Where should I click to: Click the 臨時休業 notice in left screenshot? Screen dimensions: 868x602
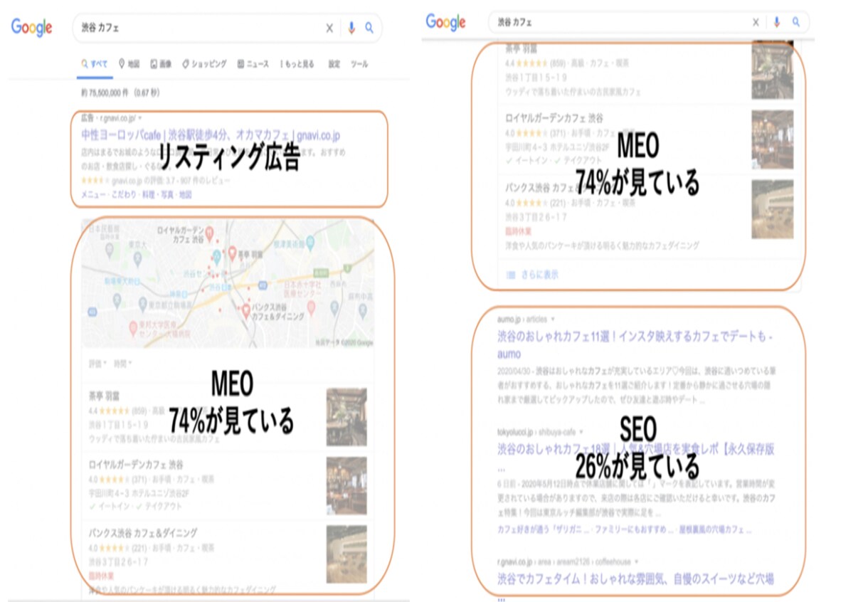tap(101, 575)
